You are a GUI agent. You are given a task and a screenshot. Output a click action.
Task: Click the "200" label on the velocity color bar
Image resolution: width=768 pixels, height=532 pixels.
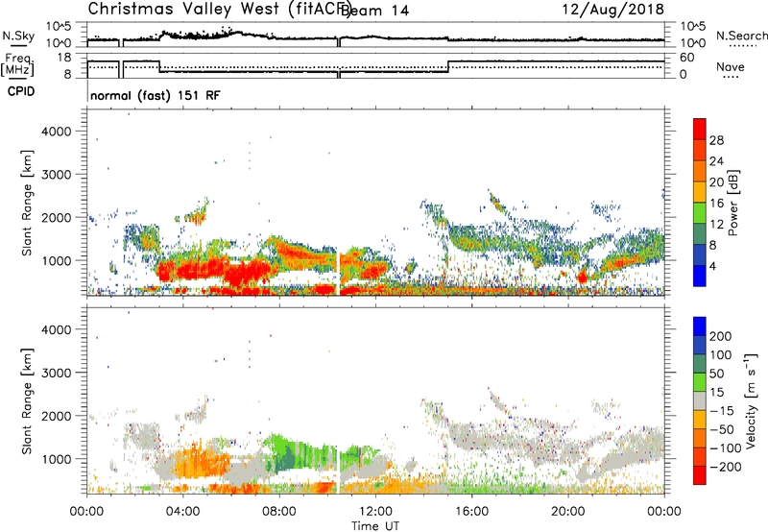pyautogui.click(x=721, y=336)
